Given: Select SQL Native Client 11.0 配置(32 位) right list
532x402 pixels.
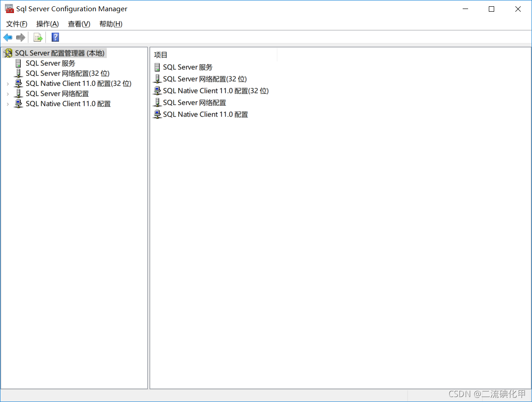Looking at the screenshot, I should pyautogui.click(x=216, y=91).
